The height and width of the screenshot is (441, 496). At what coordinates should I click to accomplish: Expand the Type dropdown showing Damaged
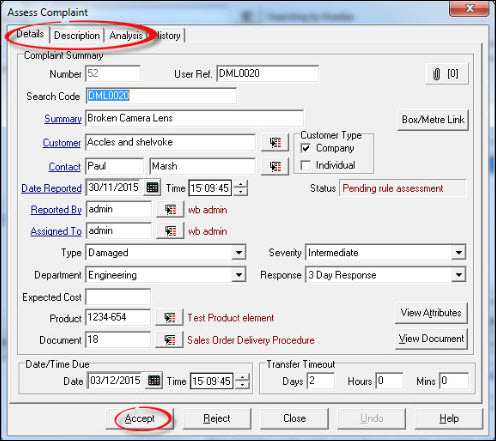click(x=239, y=252)
